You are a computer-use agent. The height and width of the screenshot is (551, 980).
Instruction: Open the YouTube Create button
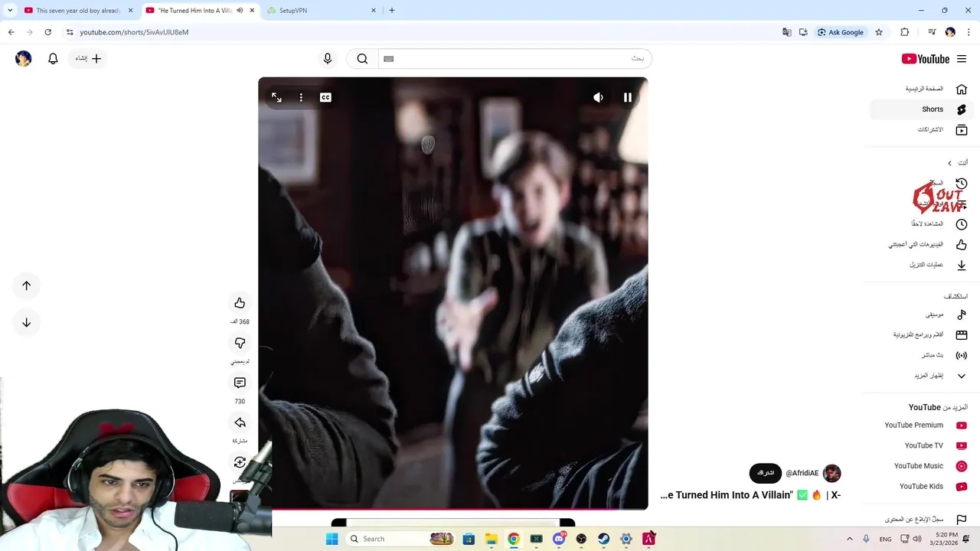(x=88, y=58)
